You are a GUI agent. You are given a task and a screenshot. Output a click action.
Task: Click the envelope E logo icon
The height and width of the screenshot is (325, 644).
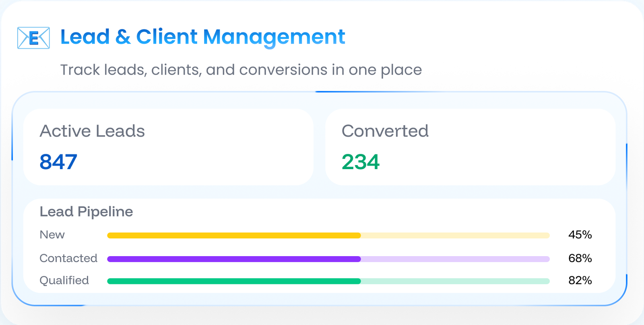(33, 38)
